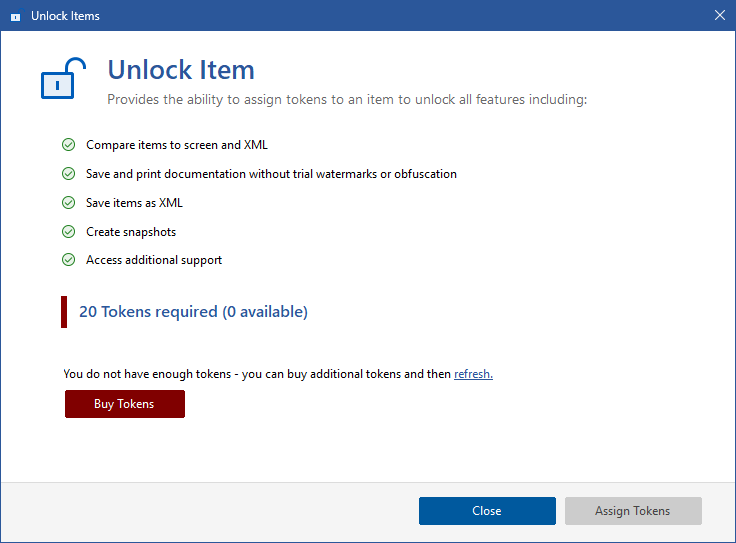Click checkmark icon beside Save and print documentation
736x543 pixels.
[68, 174]
